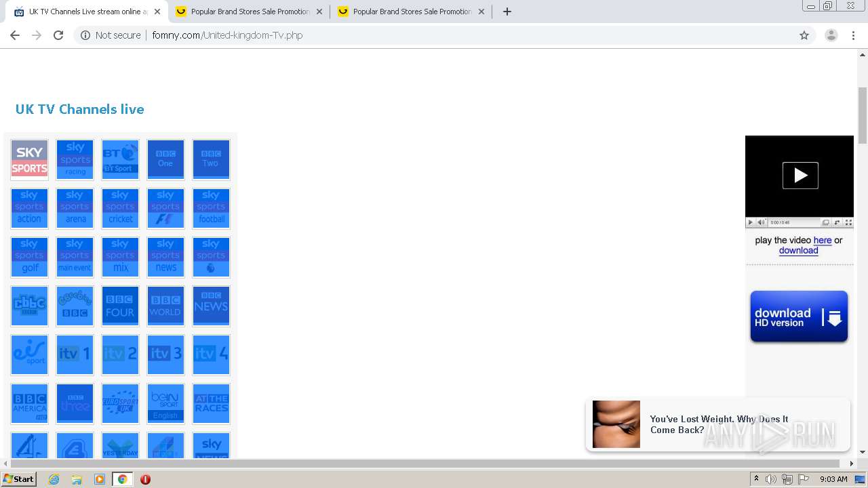Show hidden system tray icons
868x488 pixels.
coord(756,479)
